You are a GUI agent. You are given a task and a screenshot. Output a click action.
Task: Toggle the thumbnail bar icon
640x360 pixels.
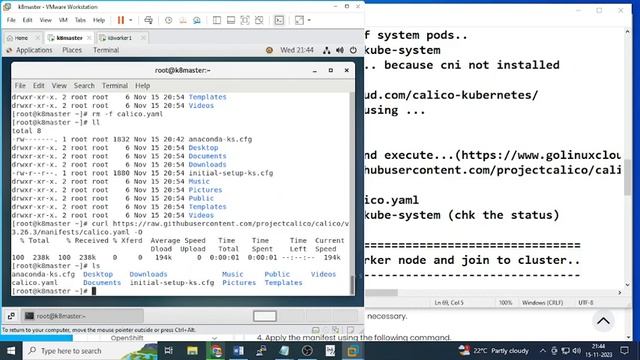coord(231,20)
